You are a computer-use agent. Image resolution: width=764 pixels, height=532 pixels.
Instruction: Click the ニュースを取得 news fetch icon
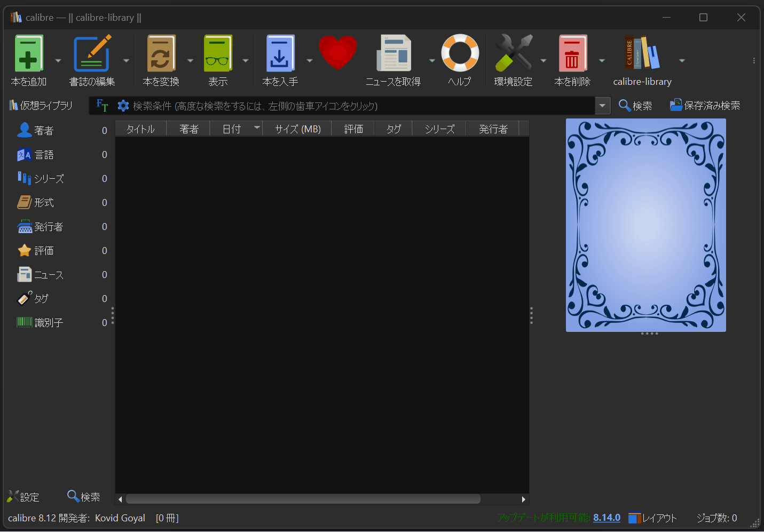[393, 53]
